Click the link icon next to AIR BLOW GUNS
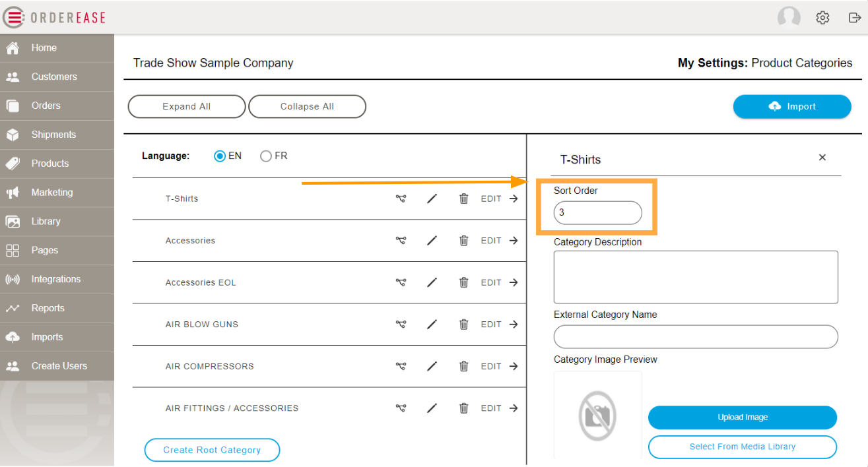This screenshot has height=467, width=868. pyautogui.click(x=401, y=324)
